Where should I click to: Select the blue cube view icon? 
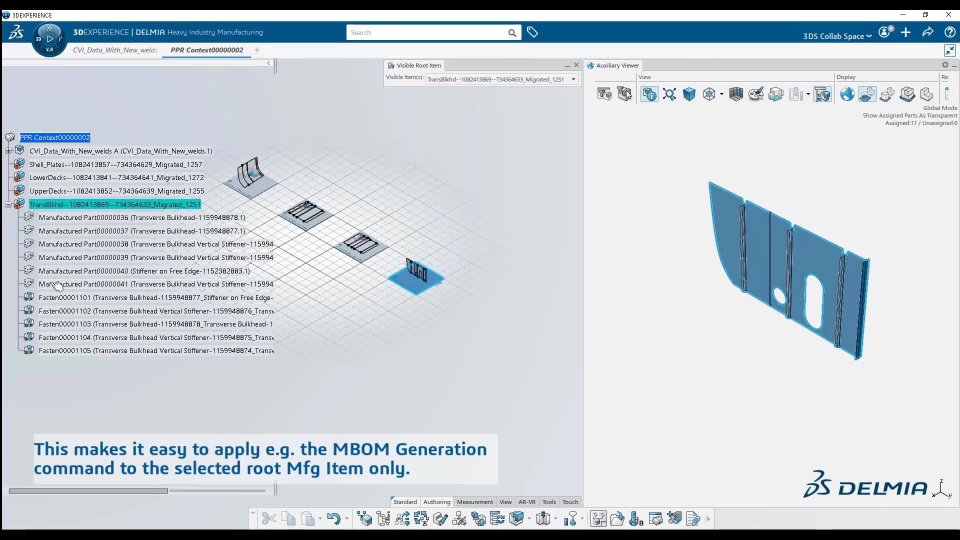click(x=689, y=94)
